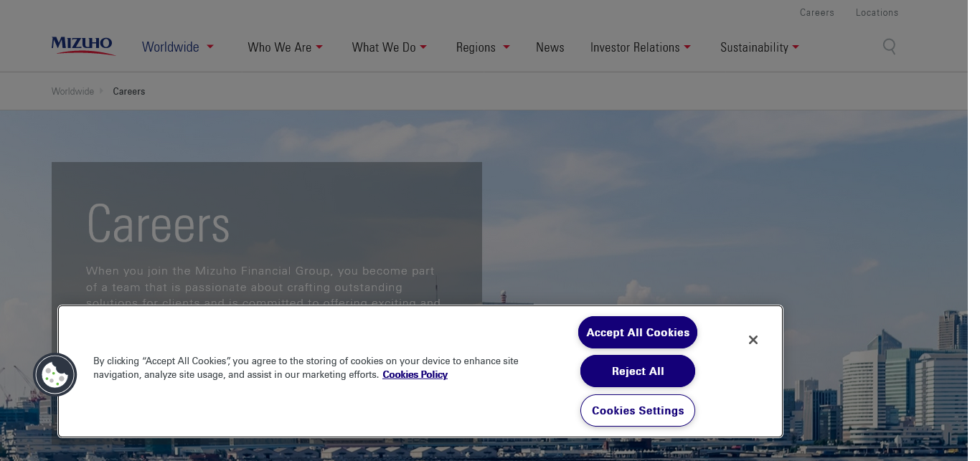Screen dimensions: 980x461
Task: Click the Careers link in top bar
Action: point(816,12)
